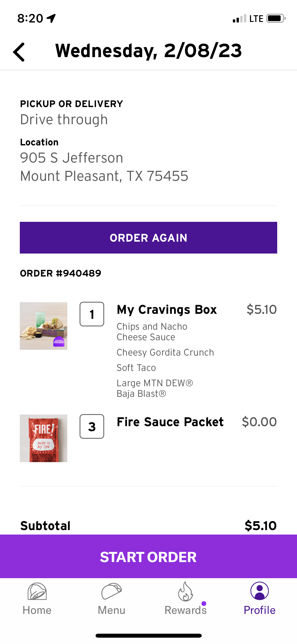Tap the Subtotal amount $5.10
Viewport: 297px width, 644px height.
click(x=260, y=526)
